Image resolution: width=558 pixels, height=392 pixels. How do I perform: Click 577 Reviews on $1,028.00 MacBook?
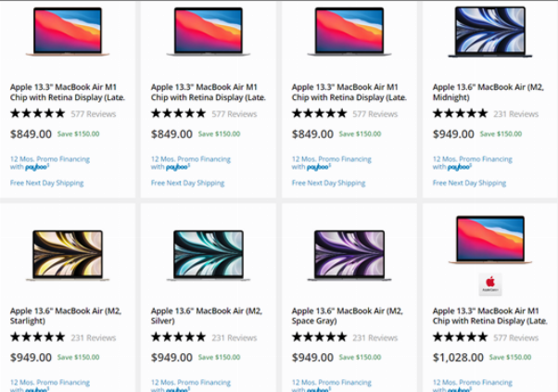(515, 337)
